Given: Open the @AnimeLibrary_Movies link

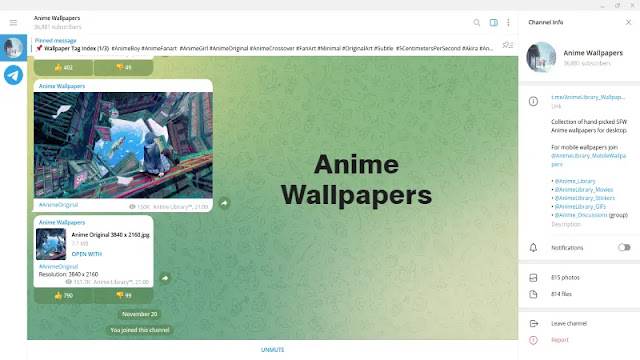Looking at the screenshot, I should [x=584, y=189].
